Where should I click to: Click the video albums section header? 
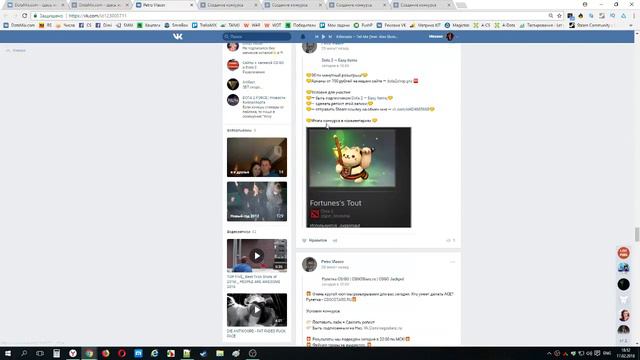pyautogui.click(x=241, y=231)
